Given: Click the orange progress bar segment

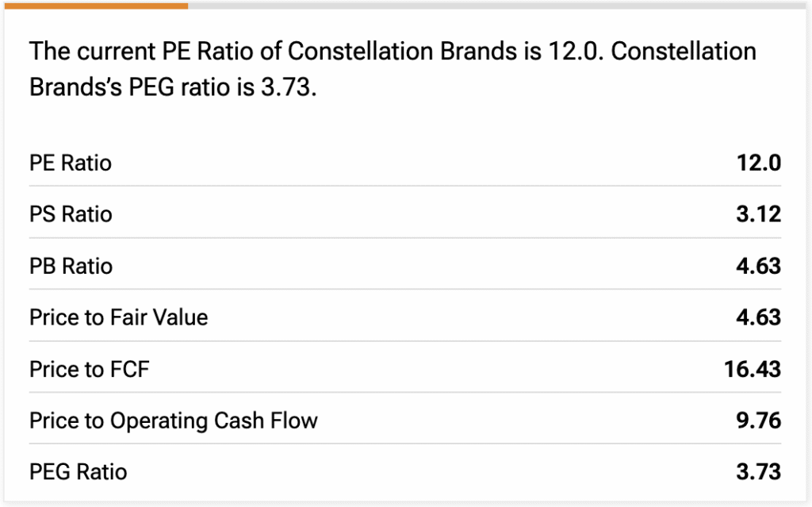Looking at the screenshot, I should tap(96, 6).
